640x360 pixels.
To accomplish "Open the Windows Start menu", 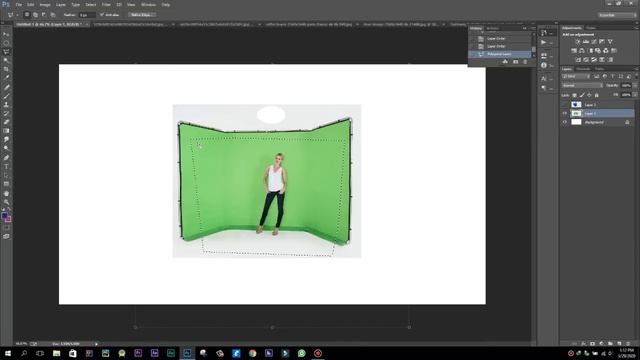I will click(7, 353).
